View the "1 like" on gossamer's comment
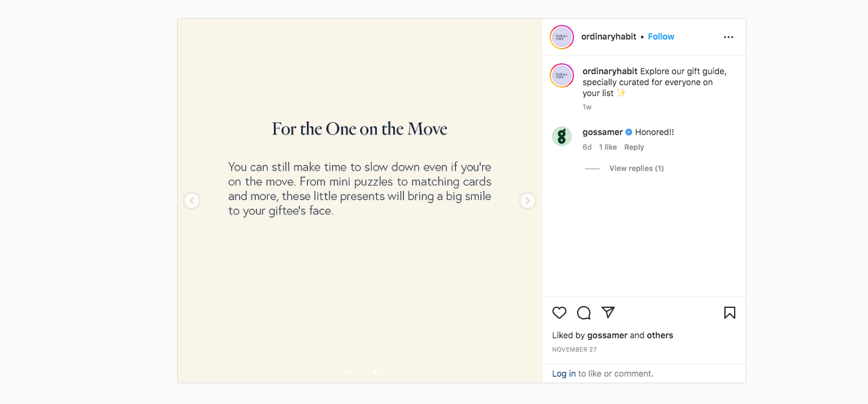Viewport: 868px width, 404px height. (607, 147)
